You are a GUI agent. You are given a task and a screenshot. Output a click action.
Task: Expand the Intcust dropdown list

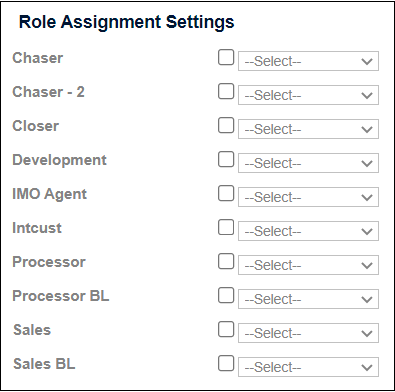click(308, 231)
